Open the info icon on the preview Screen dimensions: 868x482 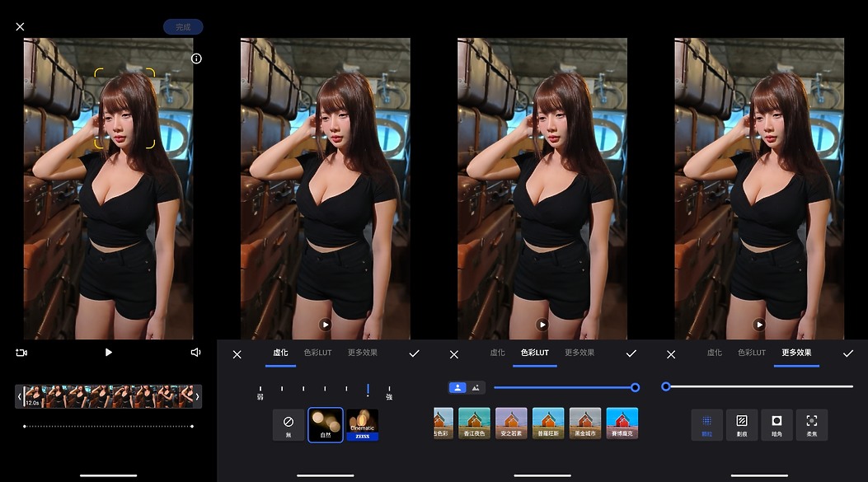196,58
